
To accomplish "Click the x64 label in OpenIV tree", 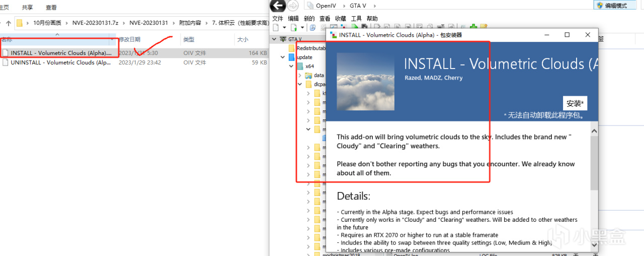I will point(309,67).
